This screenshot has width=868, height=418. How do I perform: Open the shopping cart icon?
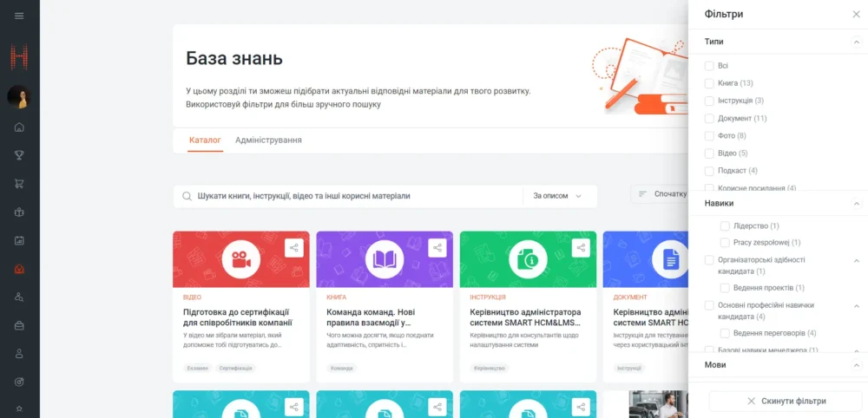(19, 184)
